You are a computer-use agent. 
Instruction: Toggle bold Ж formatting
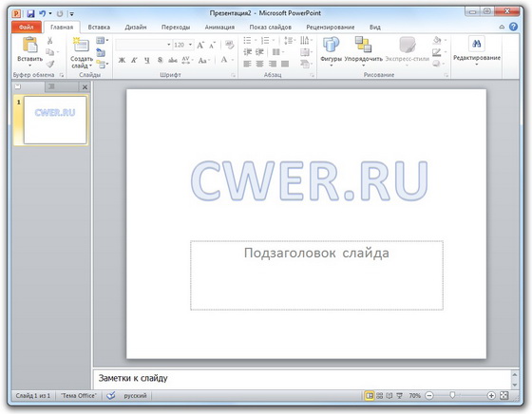(122, 61)
